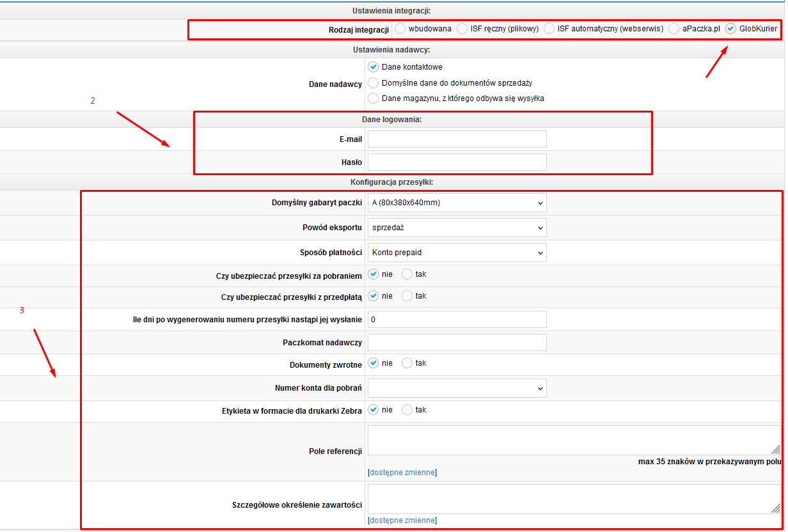788x532 pixels.
Task: Open the Powód eksportu dropdown
Action: click(x=457, y=228)
